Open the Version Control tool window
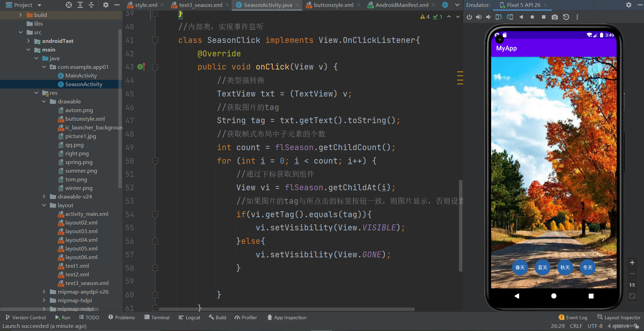The image size is (644, 331). 26,318
